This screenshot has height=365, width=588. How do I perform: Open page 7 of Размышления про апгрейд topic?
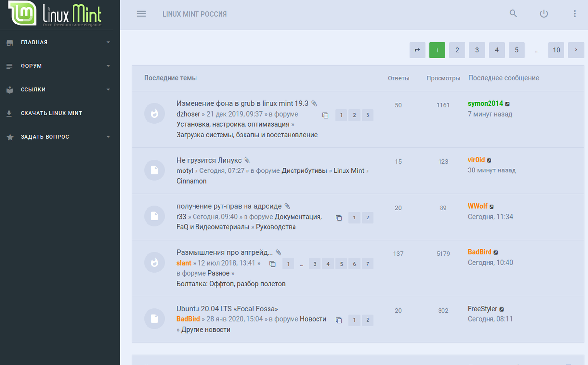(x=367, y=264)
